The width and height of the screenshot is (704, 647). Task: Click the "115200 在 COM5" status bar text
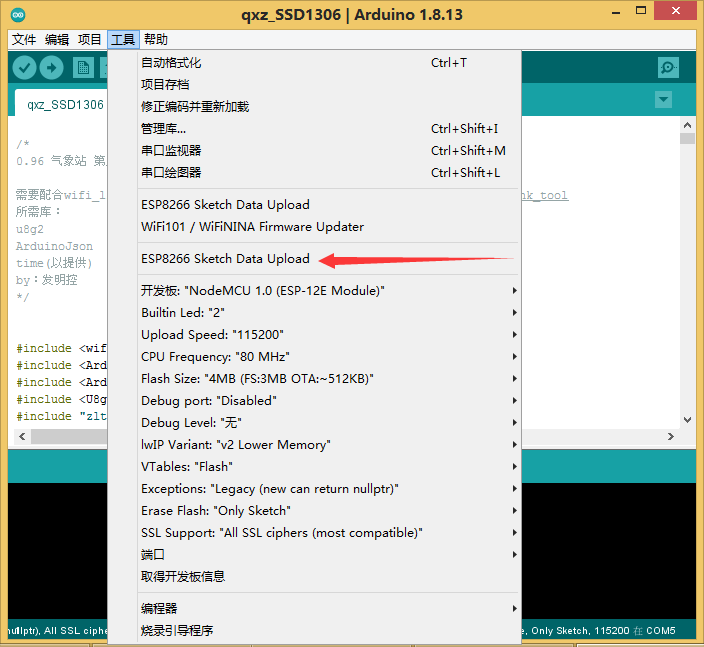tap(635, 630)
